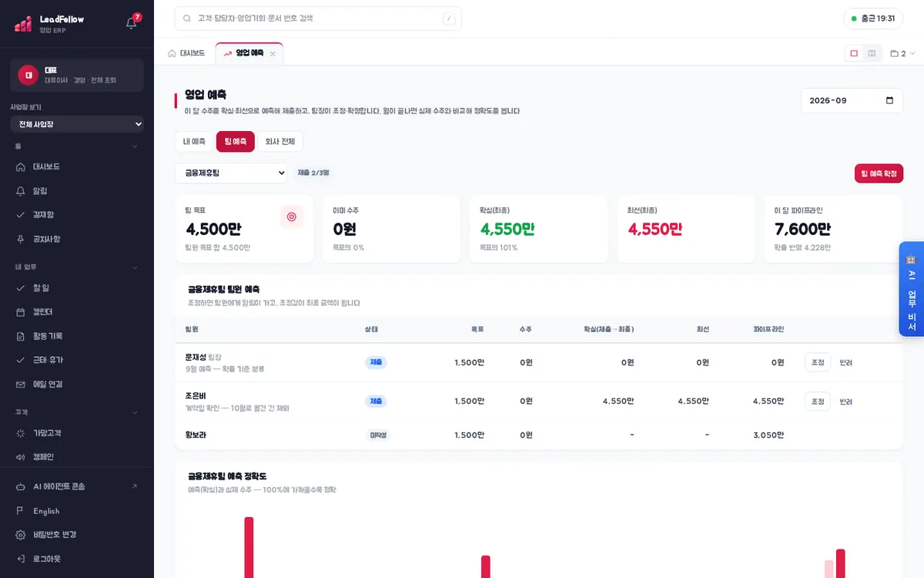The width and height of the screenshot is (924, 578).
Task: Click 조정 for 조은비 row
Action: coord(818,402)
